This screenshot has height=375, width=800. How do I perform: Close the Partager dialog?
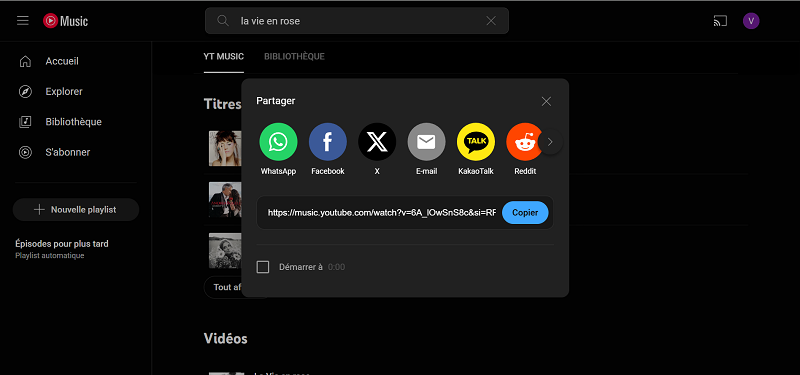pos(546,102)
